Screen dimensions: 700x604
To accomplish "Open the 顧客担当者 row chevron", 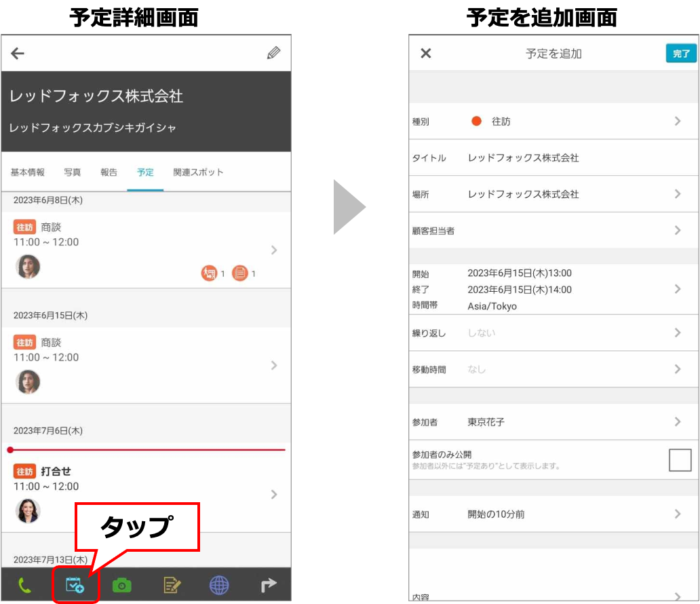I will pyautogui.click(x=678, y=231).
